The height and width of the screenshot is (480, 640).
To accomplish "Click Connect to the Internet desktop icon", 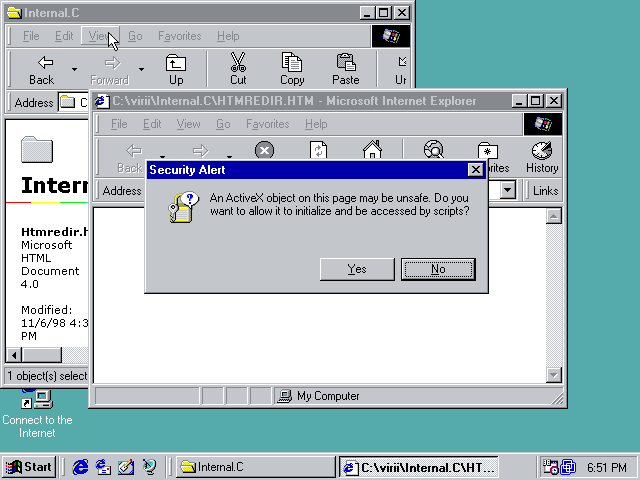I will [37, 413].
